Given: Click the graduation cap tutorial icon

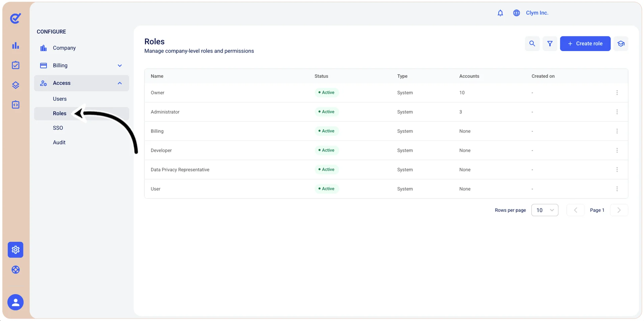Looking at the screenshot, I should click(x=621, y=44).
